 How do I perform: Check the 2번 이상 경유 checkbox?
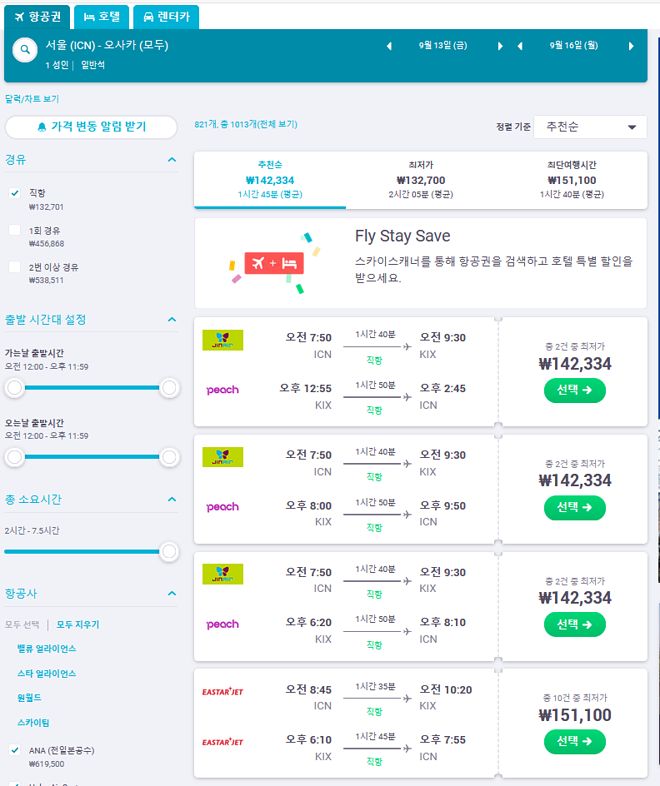[15, 267]
